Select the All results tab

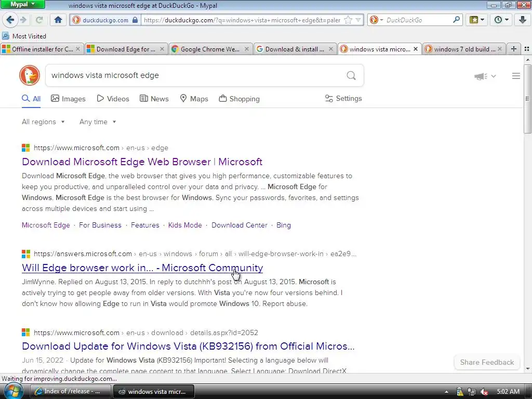click(x=31, y=99)
